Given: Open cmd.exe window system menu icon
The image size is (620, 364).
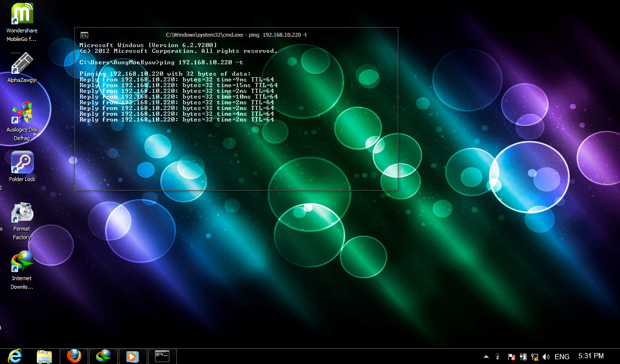Looking at the screenshot, I should 84,35.
